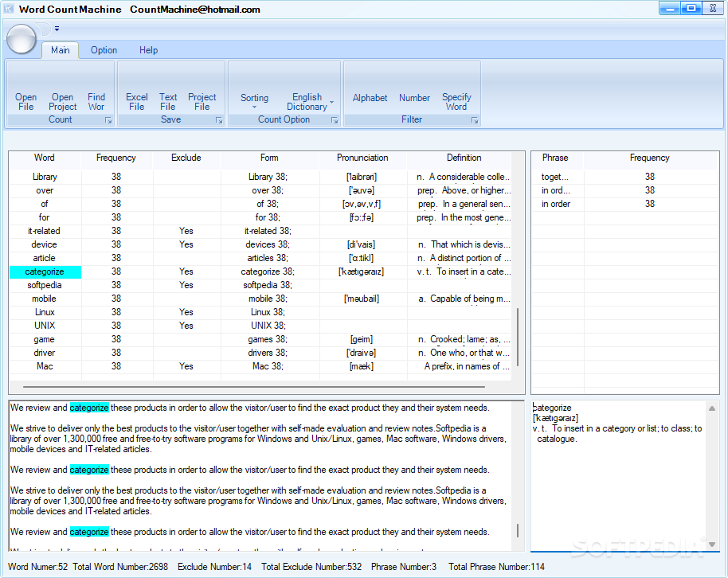Sort by the Word column header

(x=45, y=158)
